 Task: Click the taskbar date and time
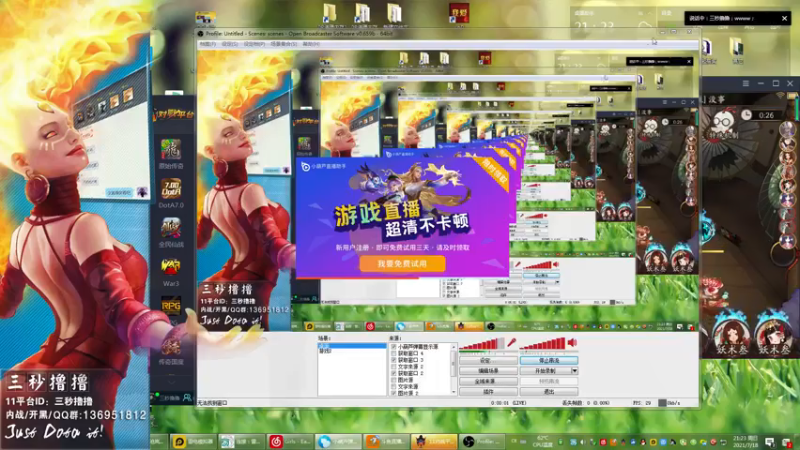click(745, 442)
